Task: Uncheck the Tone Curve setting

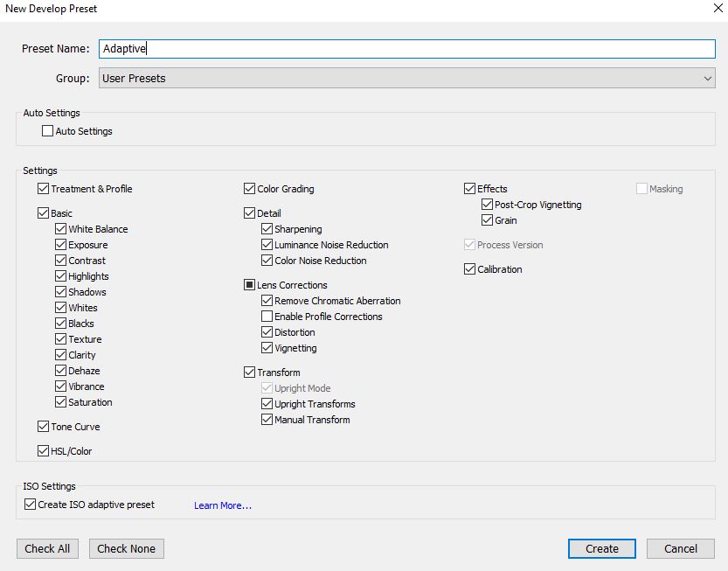Action: pyautogui.click(x=44, y=427)
